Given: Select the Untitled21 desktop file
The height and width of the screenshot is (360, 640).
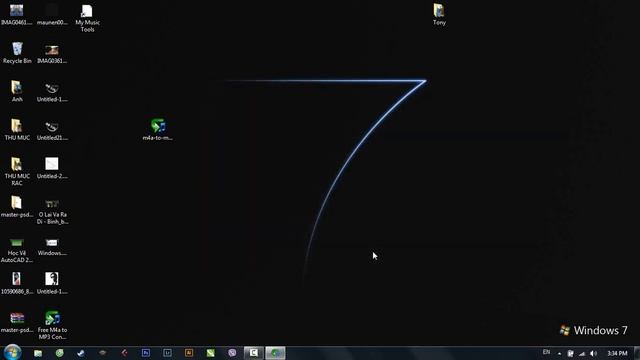Looking at the screenshot, I should [x=52, y=130].
